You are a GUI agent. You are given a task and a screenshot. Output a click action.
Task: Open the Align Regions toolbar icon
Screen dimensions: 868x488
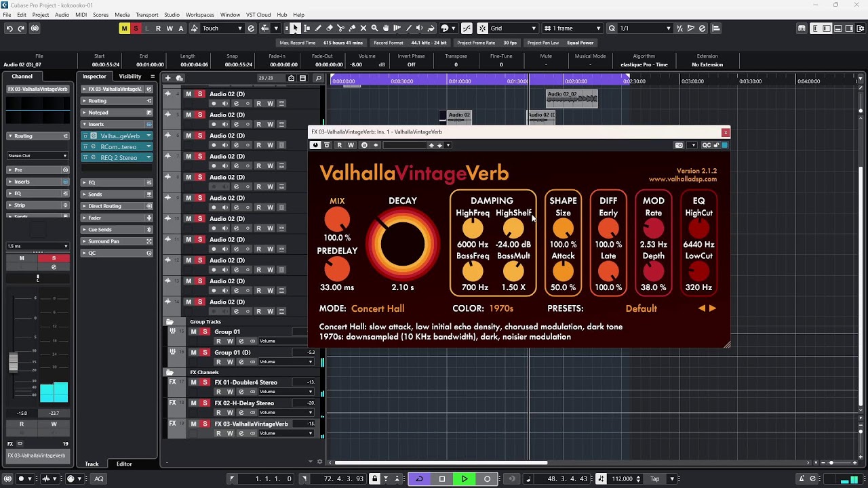point(716,28)
